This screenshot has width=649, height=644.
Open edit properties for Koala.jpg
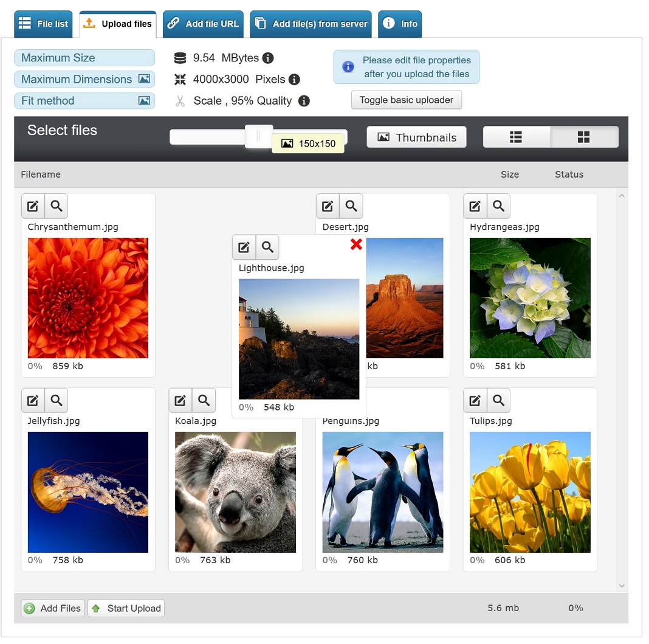(180, 401)
